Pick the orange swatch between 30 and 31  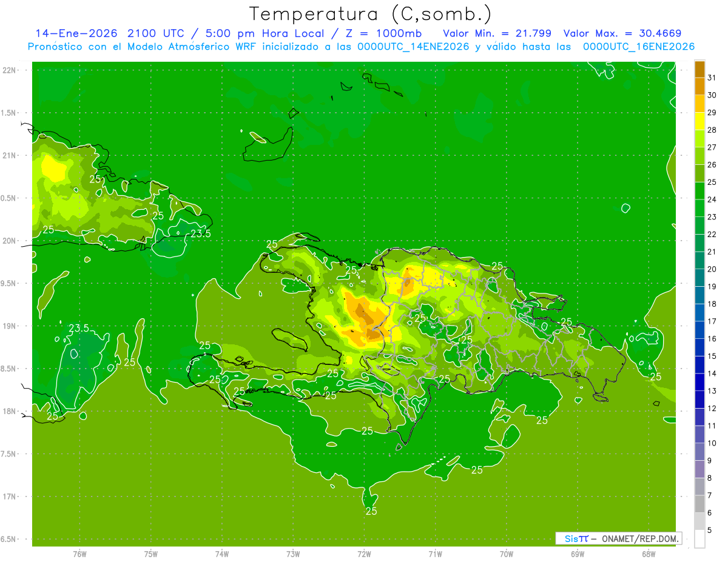click(699, 87)
